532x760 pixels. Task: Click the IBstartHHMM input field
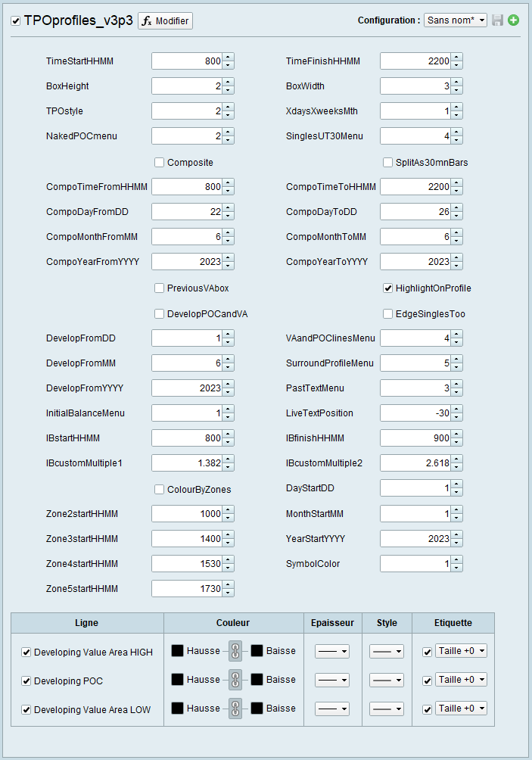tap(187, 438)
